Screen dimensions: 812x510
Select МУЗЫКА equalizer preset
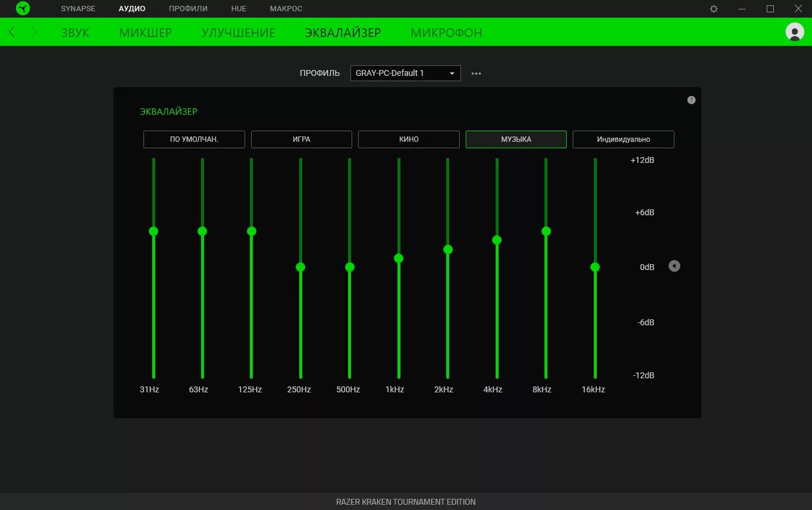click(516, 139)
